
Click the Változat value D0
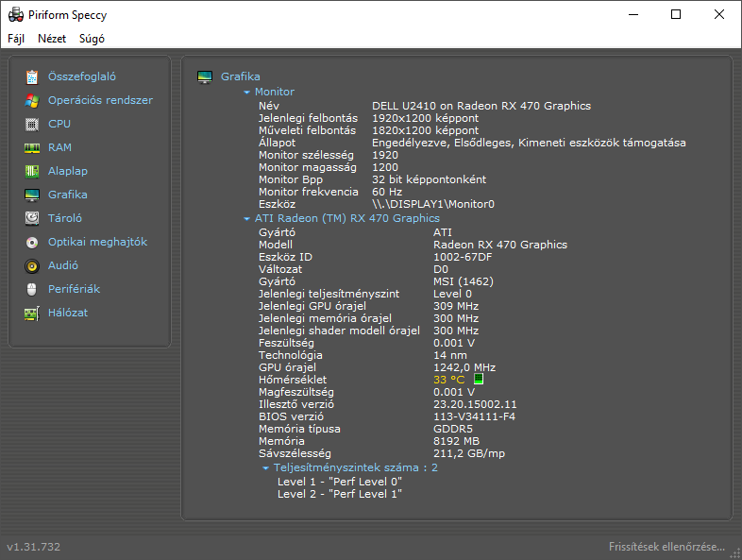(441, 269)
